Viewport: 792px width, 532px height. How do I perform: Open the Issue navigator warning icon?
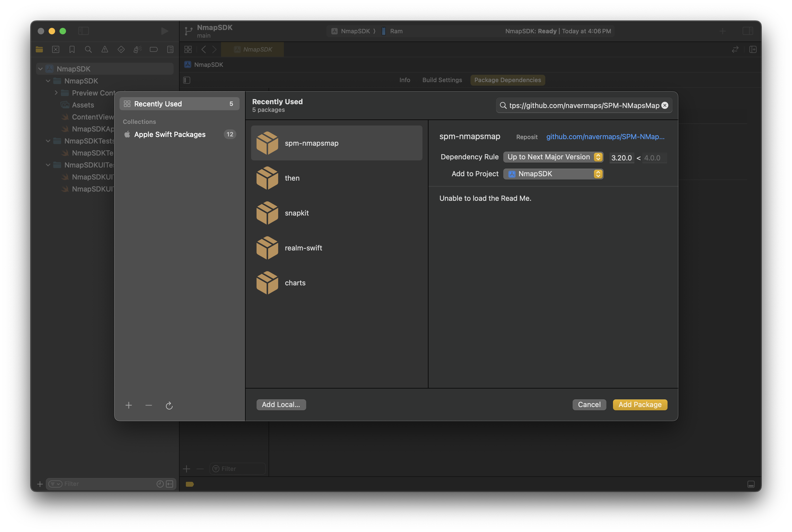105,50
